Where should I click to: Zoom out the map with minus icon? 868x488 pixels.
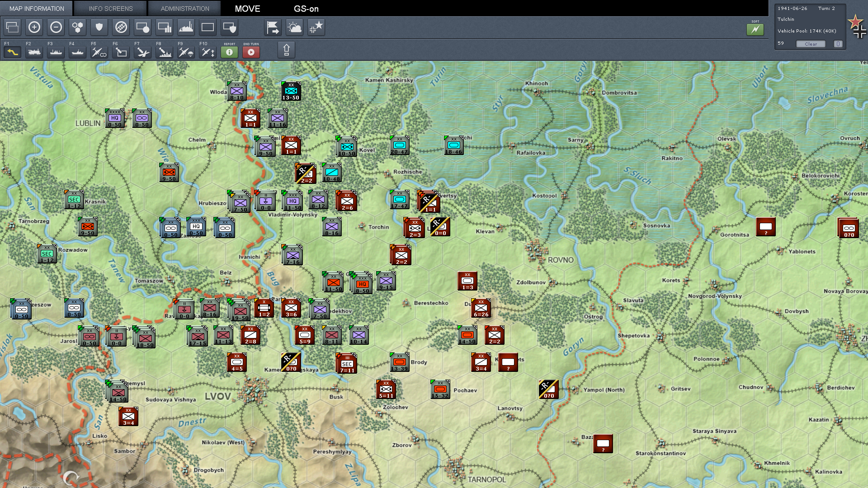point(56,28)
